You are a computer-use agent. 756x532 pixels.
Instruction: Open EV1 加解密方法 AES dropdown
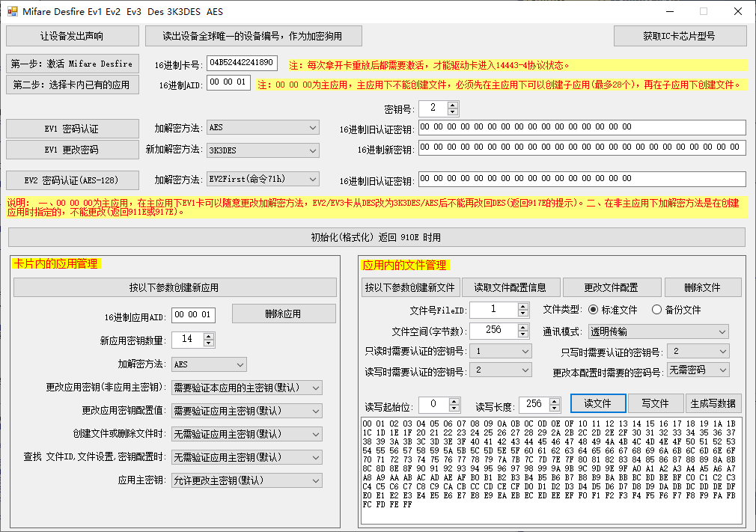coord(263,128)
